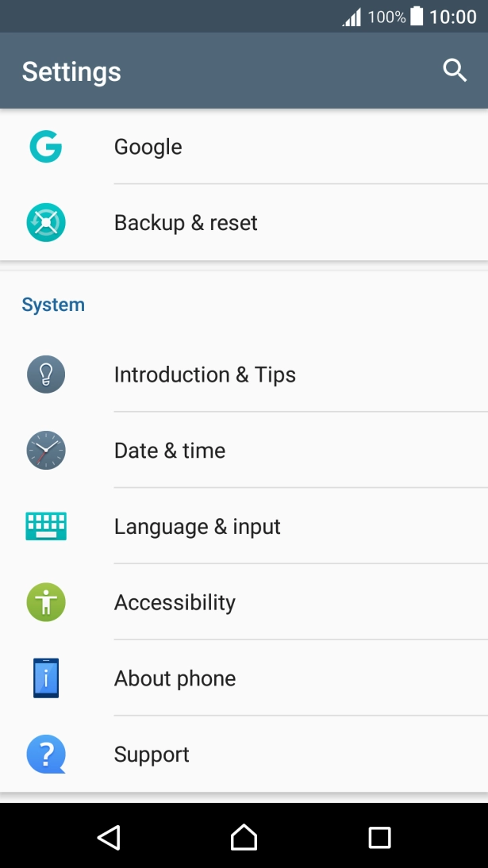The width and height of the screenshot is (488, 868).
Task: Open Accessibility settings
Action: pyautogui.click(x=175, y=603)
